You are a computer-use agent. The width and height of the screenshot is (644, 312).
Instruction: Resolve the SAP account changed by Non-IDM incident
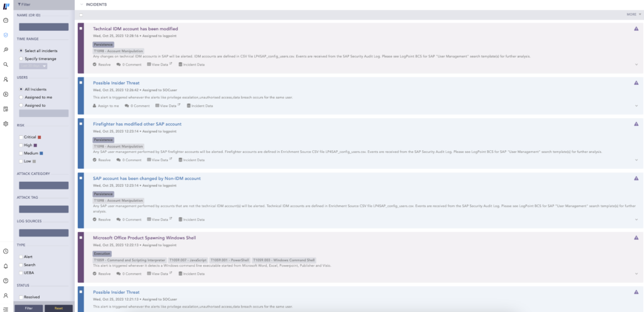102,220
